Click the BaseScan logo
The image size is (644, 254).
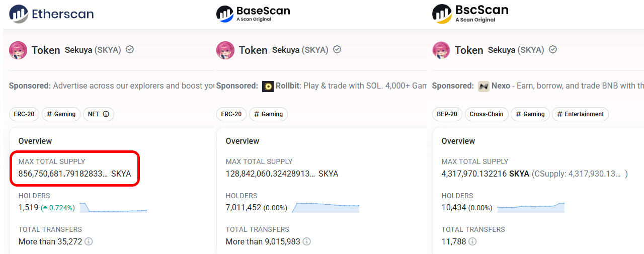pyautogui.click(x=253, y=14)
